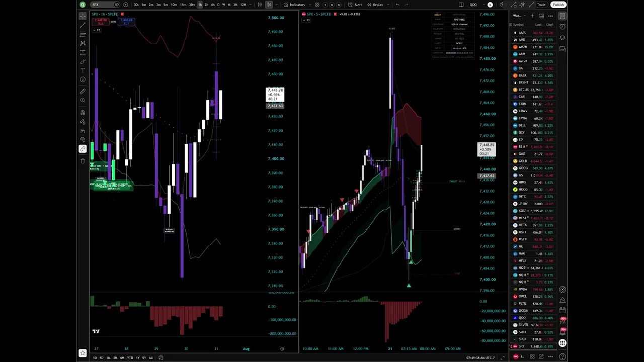Viewport: 644px width, 362px height.
Task: Expand the QQQ layout dropdown arrow
Action: tap(484, 5)
